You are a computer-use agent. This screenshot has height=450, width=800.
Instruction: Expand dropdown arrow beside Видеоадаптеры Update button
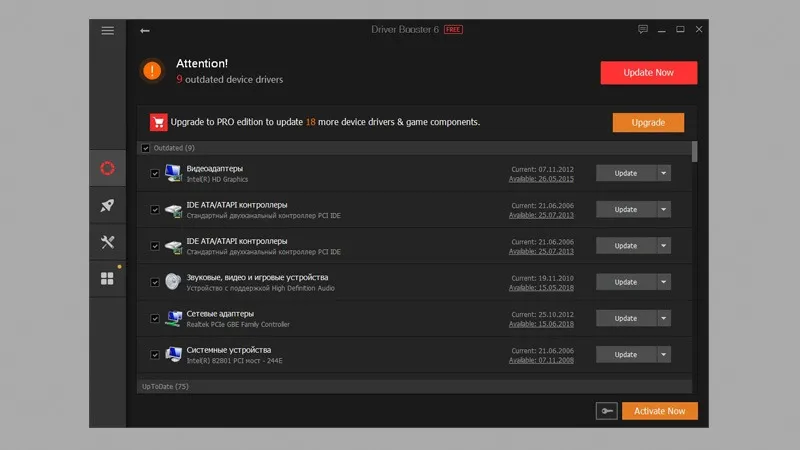pos(663,173)
